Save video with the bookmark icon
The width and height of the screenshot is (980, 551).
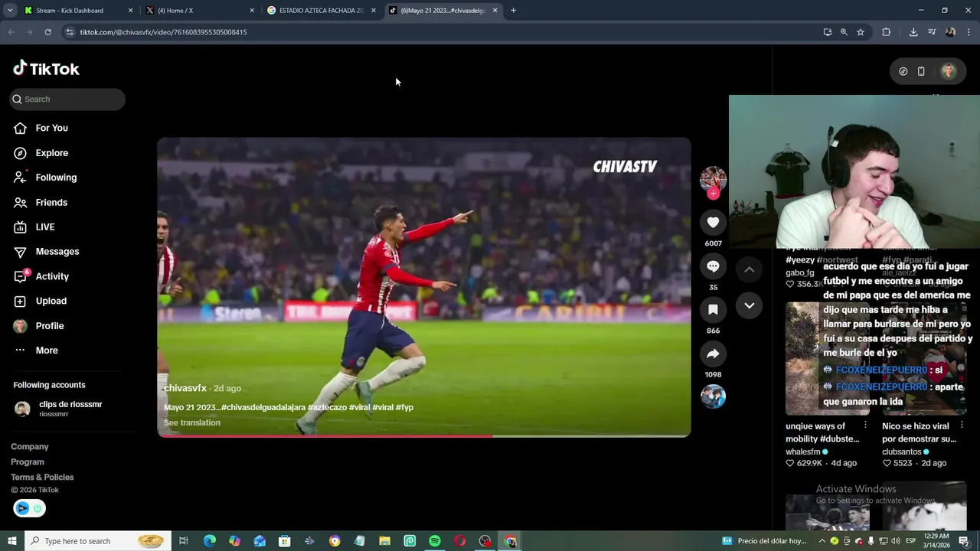pos(713,309)
